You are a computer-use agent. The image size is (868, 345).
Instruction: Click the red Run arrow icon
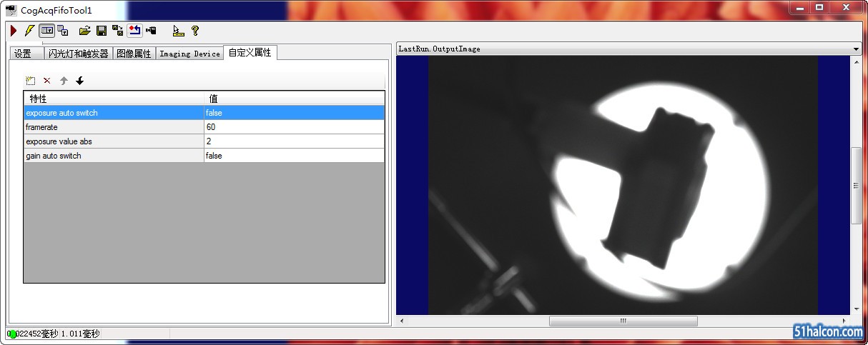click(x=13, y=31)
